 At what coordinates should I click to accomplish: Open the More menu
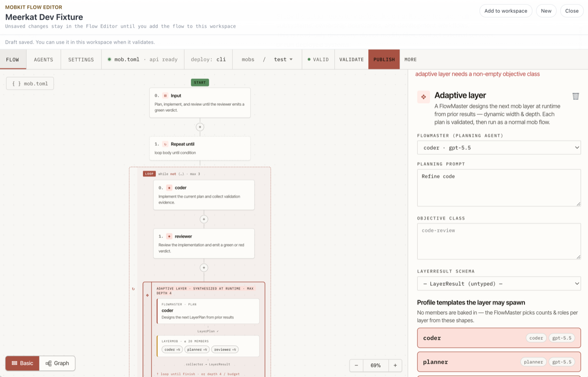click(411, 59)
